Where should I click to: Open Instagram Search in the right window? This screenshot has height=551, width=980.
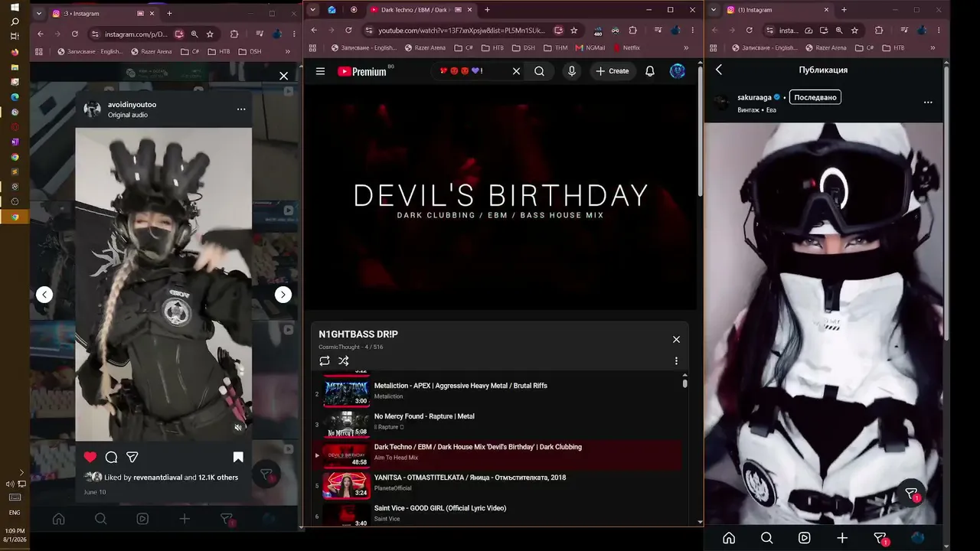(766, 538)
